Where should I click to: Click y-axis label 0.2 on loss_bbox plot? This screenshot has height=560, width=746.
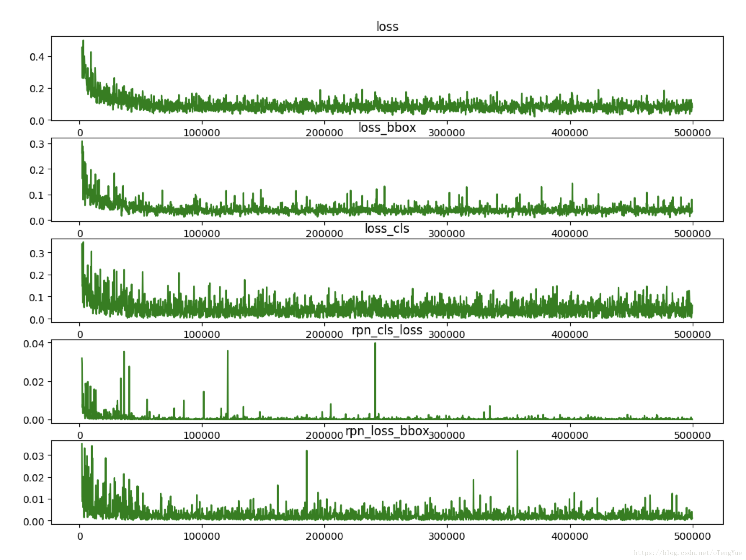pyautogui.click(x=37, y=170)
